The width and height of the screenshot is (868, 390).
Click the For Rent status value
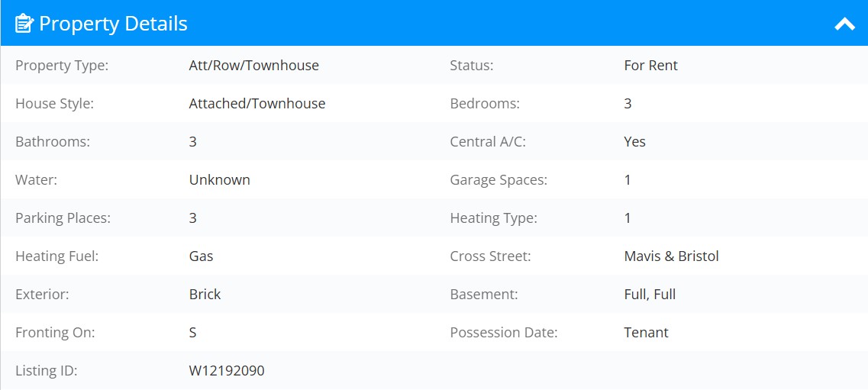651,66
